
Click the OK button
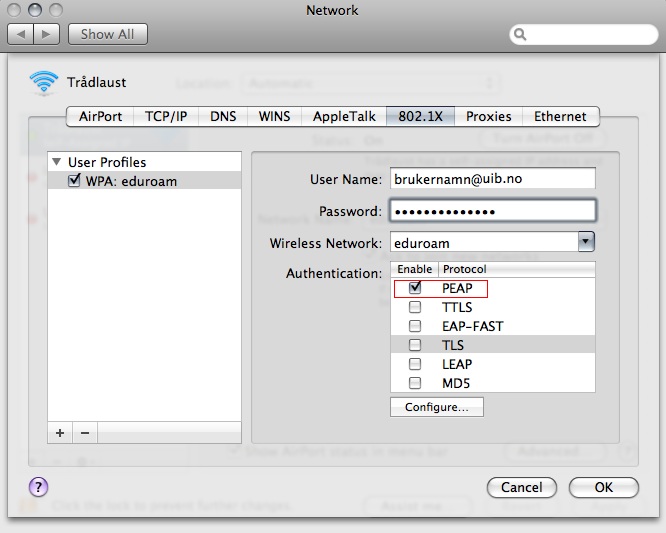[x=603, y=487]
